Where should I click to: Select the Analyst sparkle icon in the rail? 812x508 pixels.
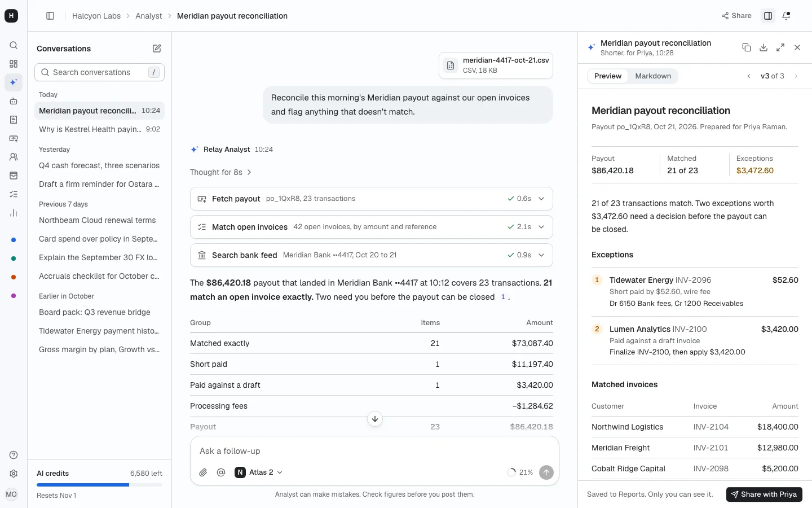[14, 82]
